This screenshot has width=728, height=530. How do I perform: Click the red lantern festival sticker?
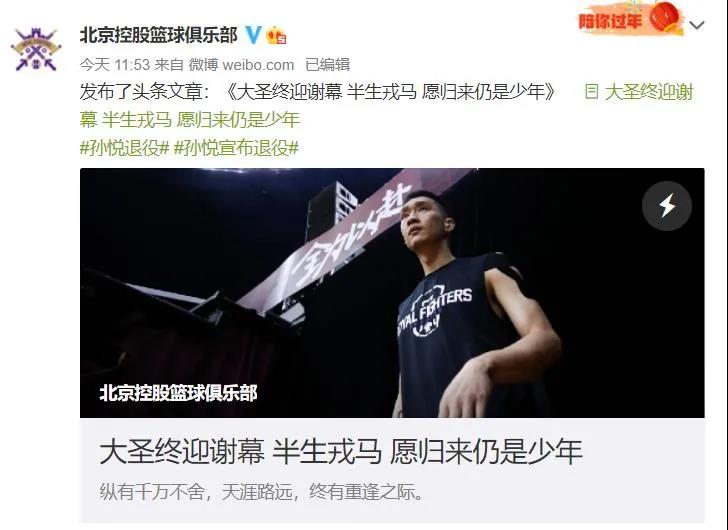click(x=665, y=18)
